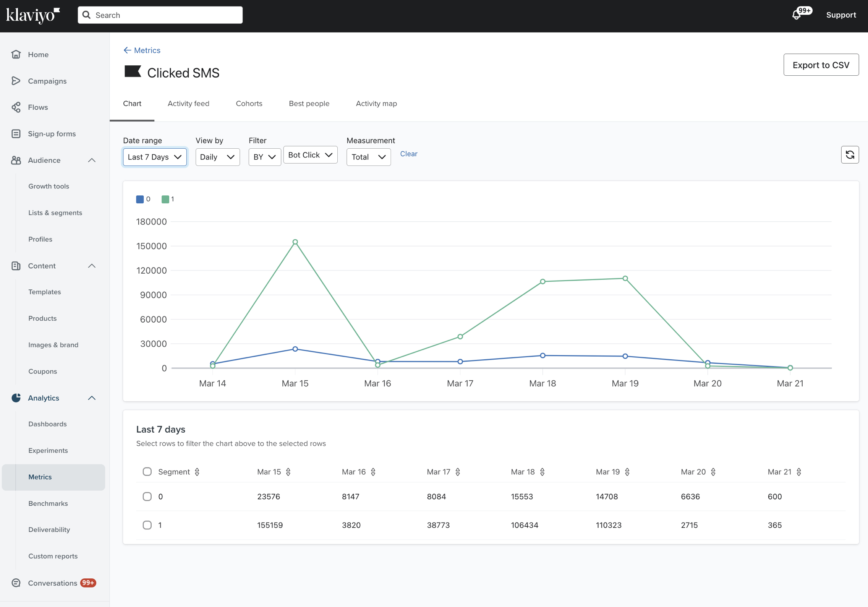Viewport: 868px width, 607px height.
Task: Expand the Date Range dropdown
Action: coord(154,156)
